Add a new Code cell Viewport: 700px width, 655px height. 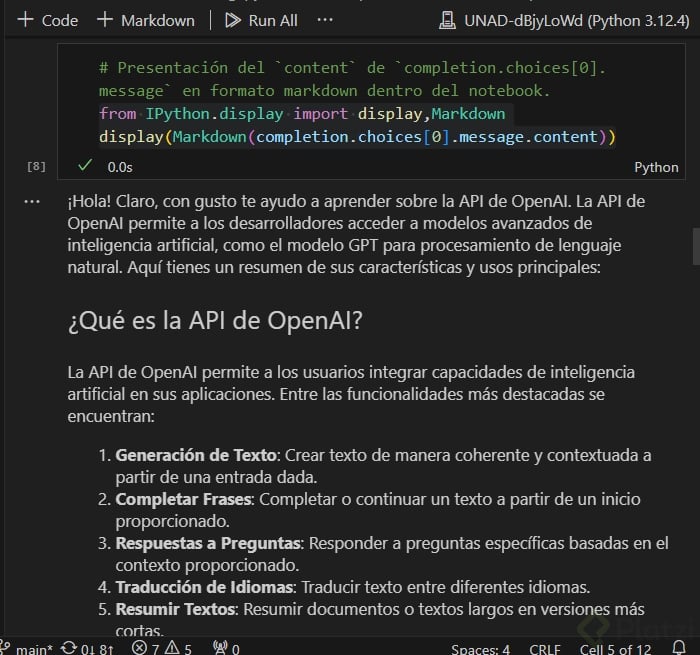(48, 21)
